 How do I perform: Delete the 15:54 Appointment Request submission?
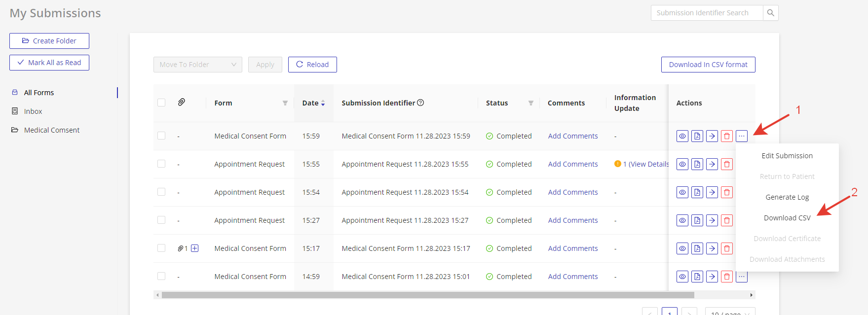point(726,192)
